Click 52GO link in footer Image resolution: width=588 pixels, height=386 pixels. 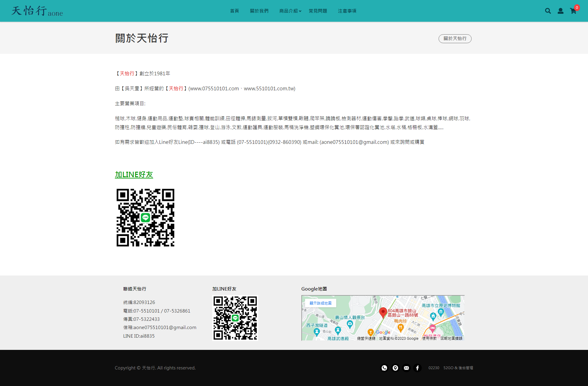[448, 368]
